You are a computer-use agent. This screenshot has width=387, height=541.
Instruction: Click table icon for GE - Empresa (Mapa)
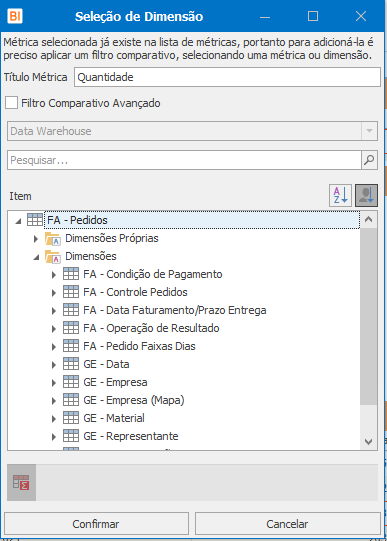click(71, 400)
